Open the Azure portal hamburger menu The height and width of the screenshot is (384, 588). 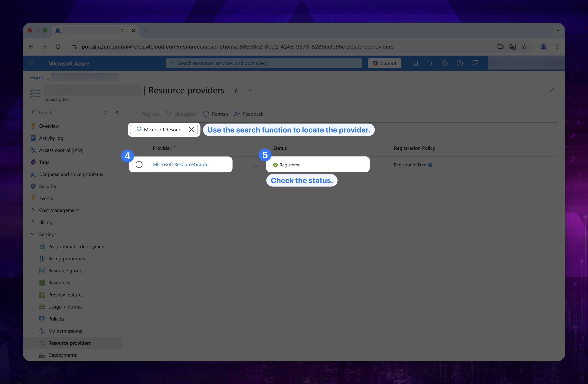(32, 63)
